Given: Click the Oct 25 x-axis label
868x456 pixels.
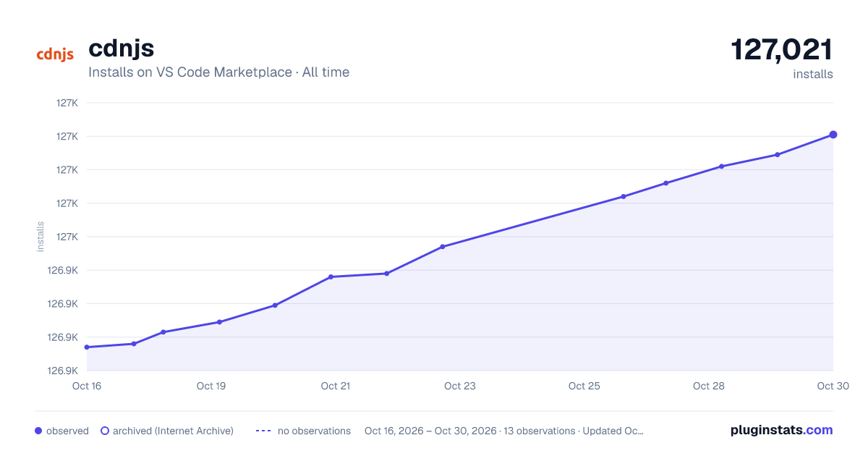Looking at the screenshot, I should pos(584,386).
